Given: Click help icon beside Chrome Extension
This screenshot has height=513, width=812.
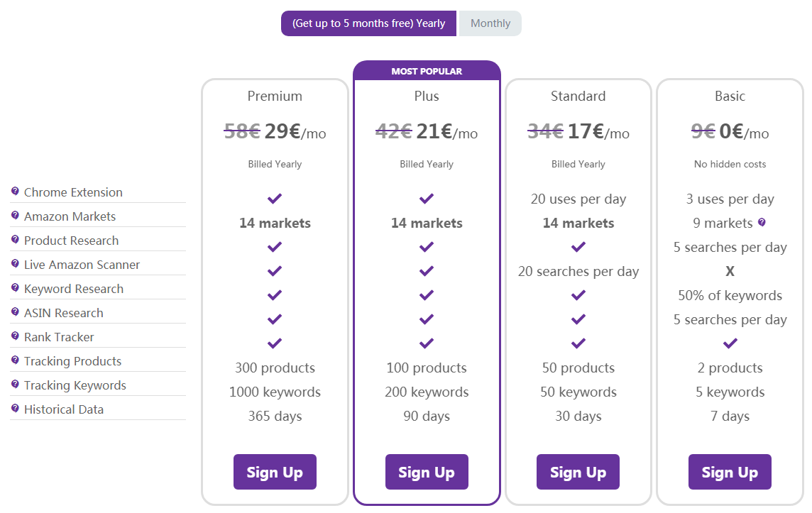Looking at the screenshot, I should pos(15,191).
